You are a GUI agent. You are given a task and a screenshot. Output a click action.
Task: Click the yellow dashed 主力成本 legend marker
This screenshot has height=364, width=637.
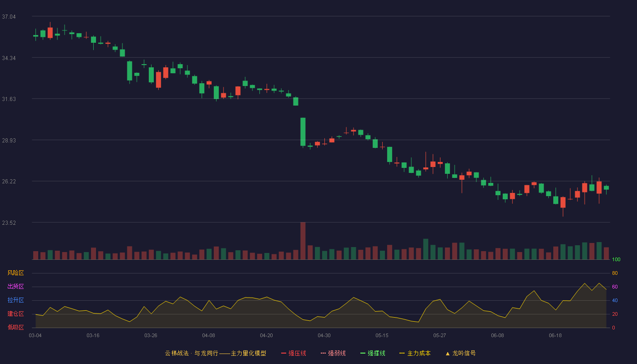coord(402,353)
